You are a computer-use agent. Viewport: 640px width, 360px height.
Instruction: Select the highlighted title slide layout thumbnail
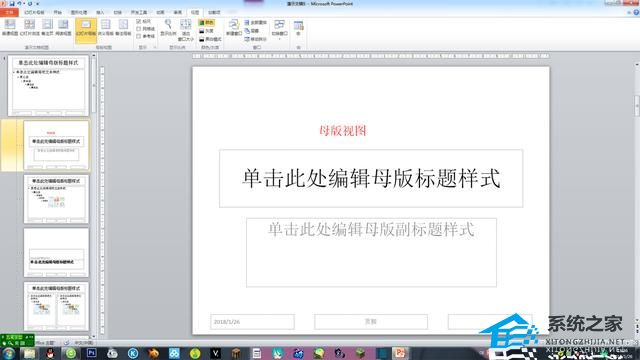tap(56, 145)
